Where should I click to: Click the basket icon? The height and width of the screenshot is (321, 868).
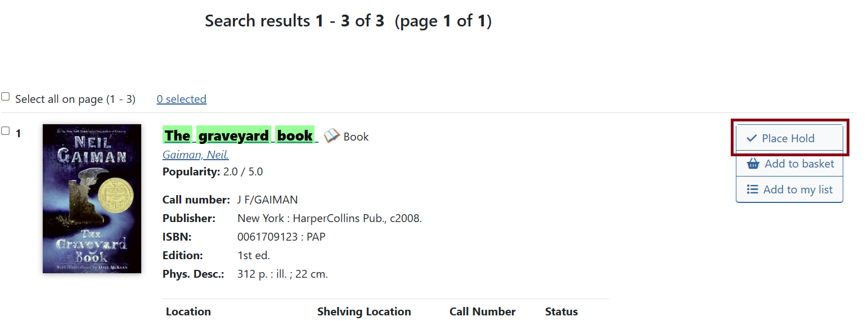pos(753,164)
